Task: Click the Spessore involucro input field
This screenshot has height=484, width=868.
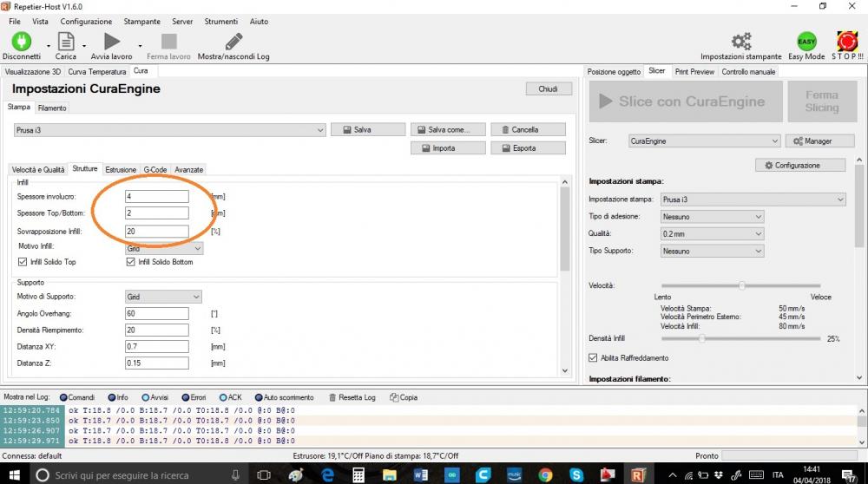Action: click(x=156, y=197)
